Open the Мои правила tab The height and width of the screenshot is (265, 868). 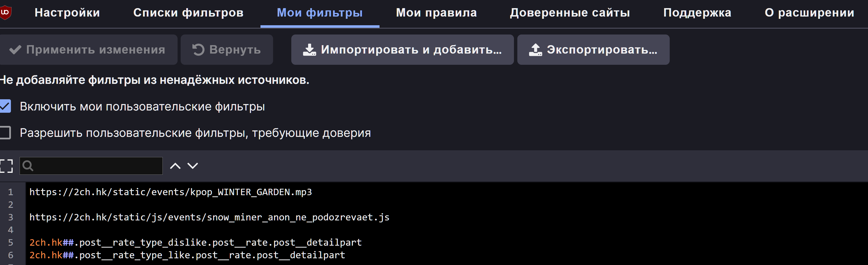pos(436,13)
